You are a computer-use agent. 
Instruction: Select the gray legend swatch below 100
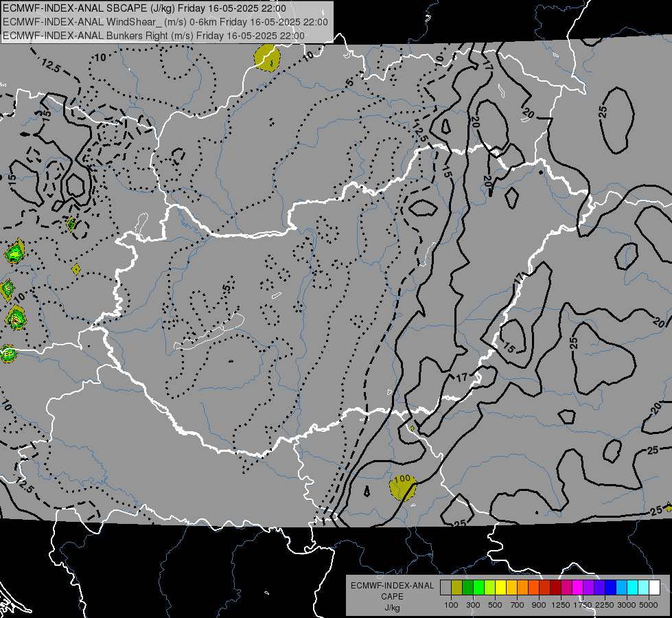point(445,588)
